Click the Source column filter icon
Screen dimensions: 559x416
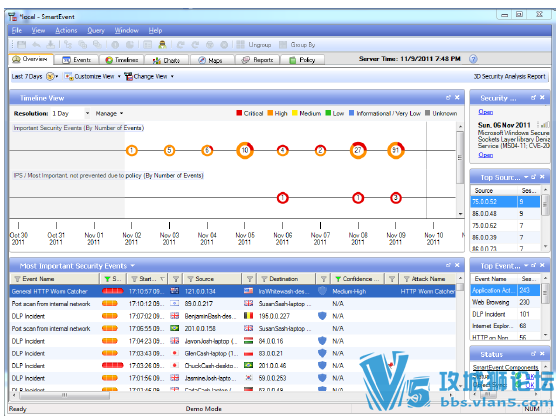tap(190, 279)
